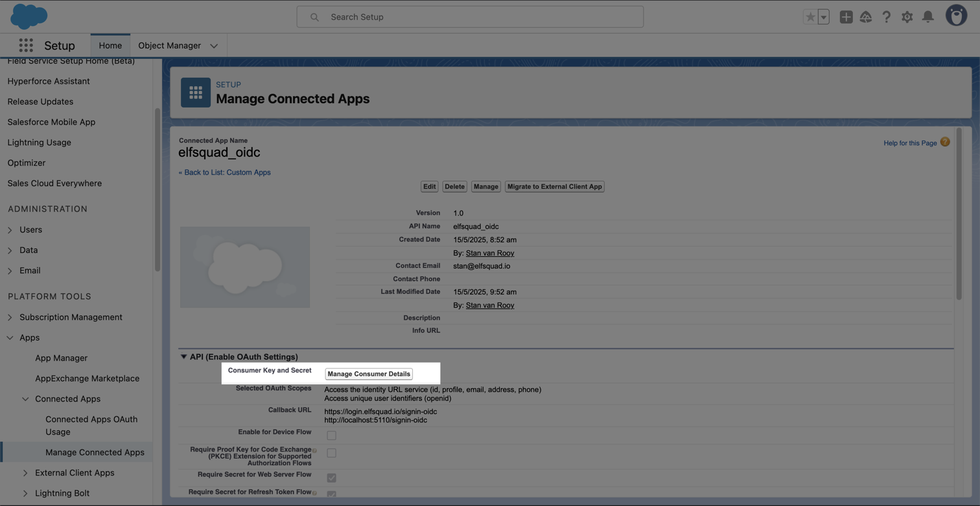Click the orange help icon beside Help for this Page
This screenshot has width=980, height=506.
tap(945, 142)
